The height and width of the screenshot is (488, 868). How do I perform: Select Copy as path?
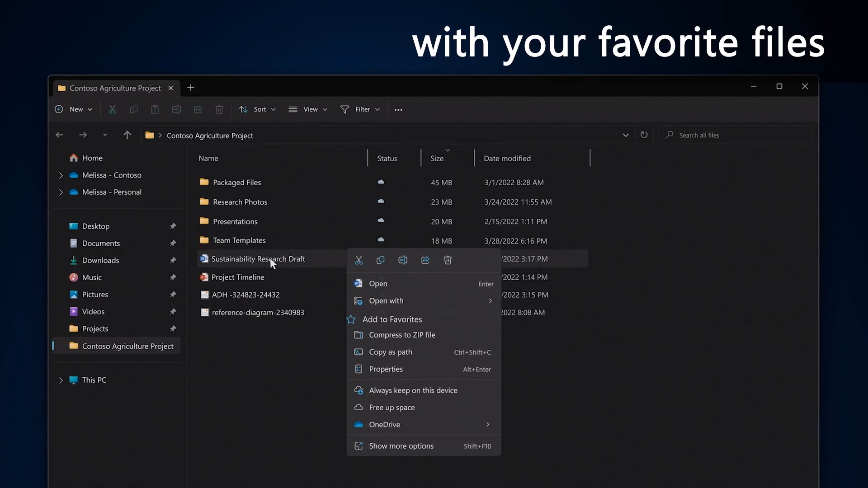pyautogui.click(x=424, y=352)
